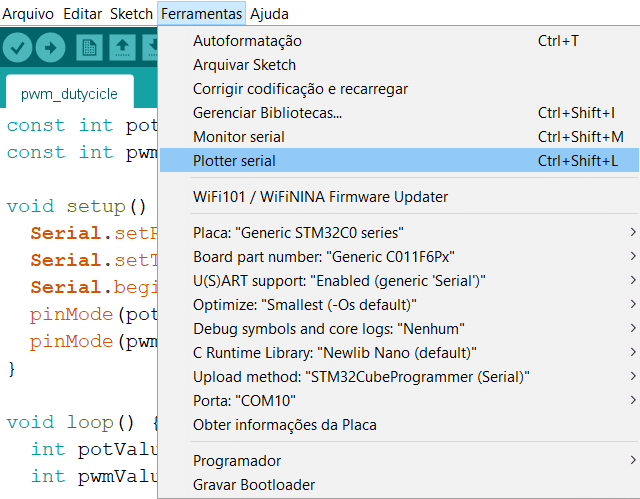Open the Arquivo menu
Screen dimensions: 640x499
click(30, 14)
